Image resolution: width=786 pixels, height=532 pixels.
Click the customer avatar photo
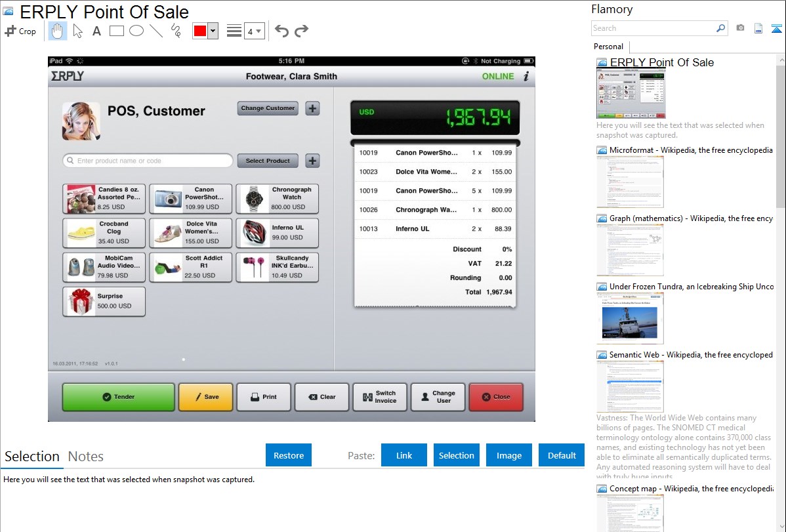click(x=81, y=121)
